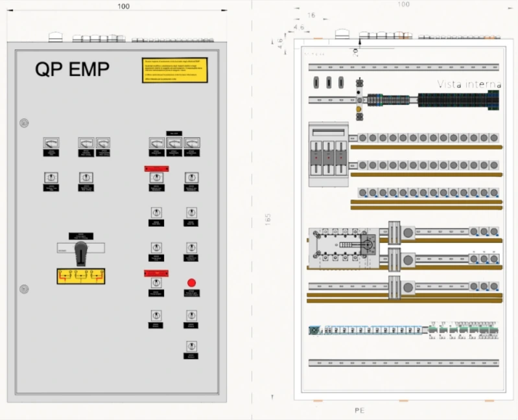The width and height of the screenshot is (518, 420).
Task: Click the bottom-most selector switch on door
Action: pyautogui.click(x=192, y=346)
